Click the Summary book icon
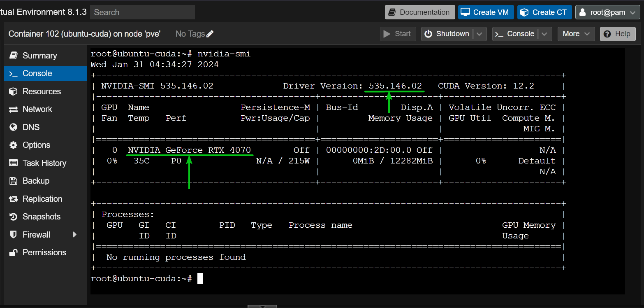The height and width of the screenshot is (308, 644). click(x=14, y=56)
